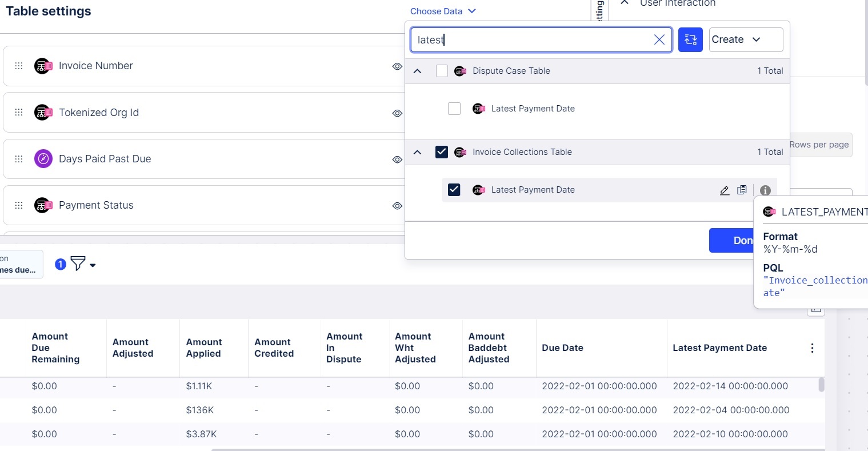This screenshot has width=868, height=451.
Task: Click the Rows per page label
Action: tap(819, 145)
